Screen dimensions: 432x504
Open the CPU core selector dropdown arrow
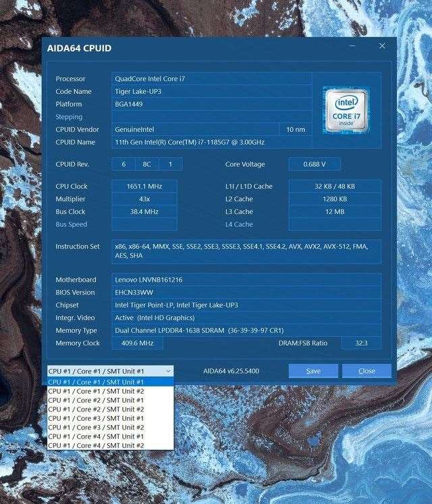tap(168, 372)
